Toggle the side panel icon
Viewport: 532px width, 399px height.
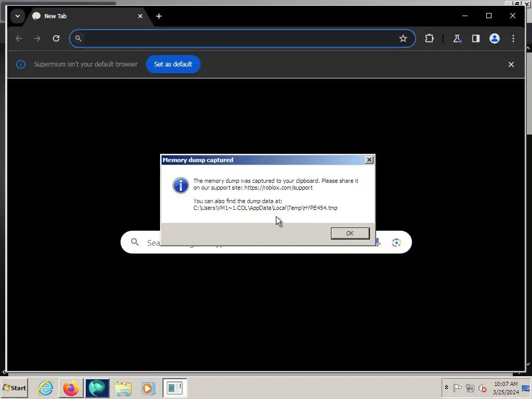[476, 38]
